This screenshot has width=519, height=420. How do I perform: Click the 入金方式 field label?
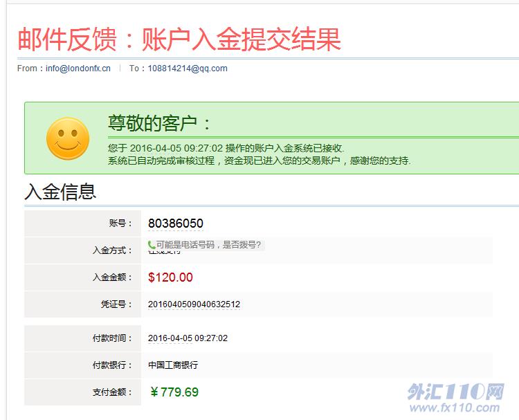point(112,250)
